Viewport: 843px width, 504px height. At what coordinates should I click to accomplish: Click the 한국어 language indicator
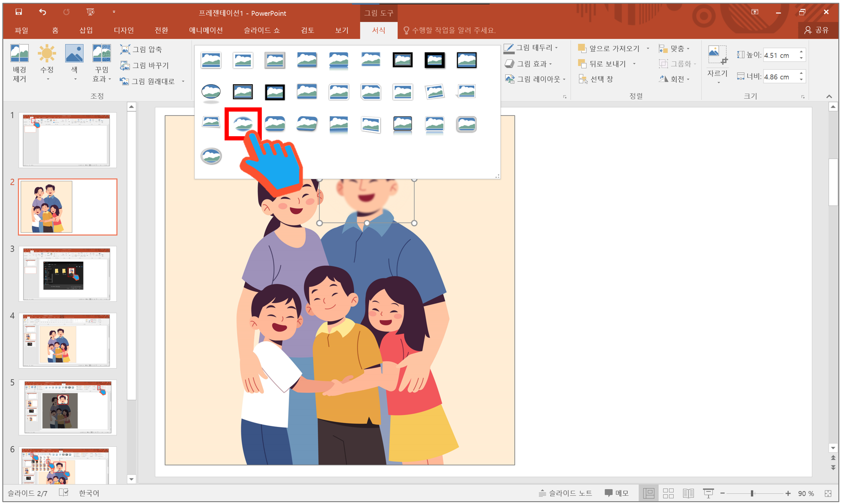coord(89,493)
